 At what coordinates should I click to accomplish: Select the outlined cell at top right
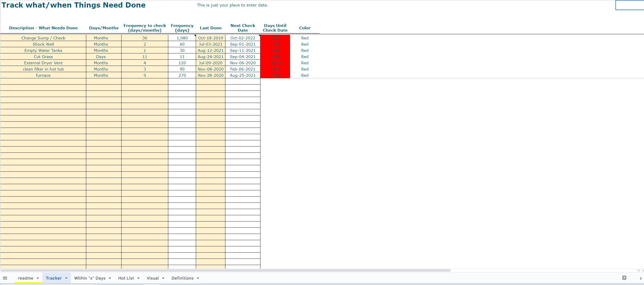coord(630,5)
